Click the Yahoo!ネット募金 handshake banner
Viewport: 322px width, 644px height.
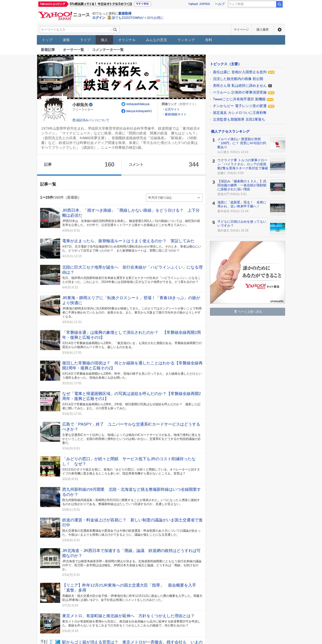point(248,272)
